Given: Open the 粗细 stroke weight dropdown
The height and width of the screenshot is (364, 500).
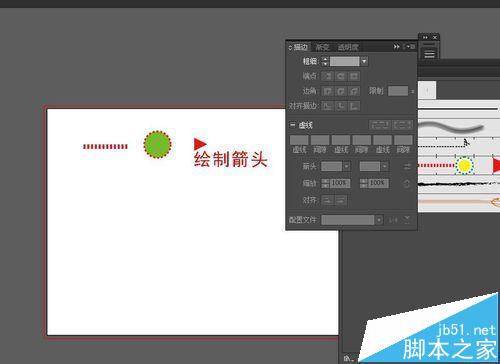Looking at the screenshot, I should (x=364, y=61).
